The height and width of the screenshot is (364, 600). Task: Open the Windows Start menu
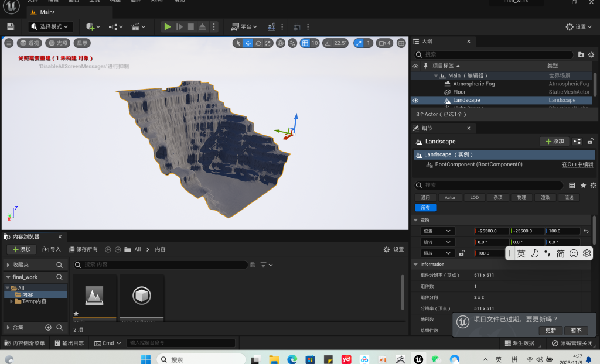[x=146, y=359]
